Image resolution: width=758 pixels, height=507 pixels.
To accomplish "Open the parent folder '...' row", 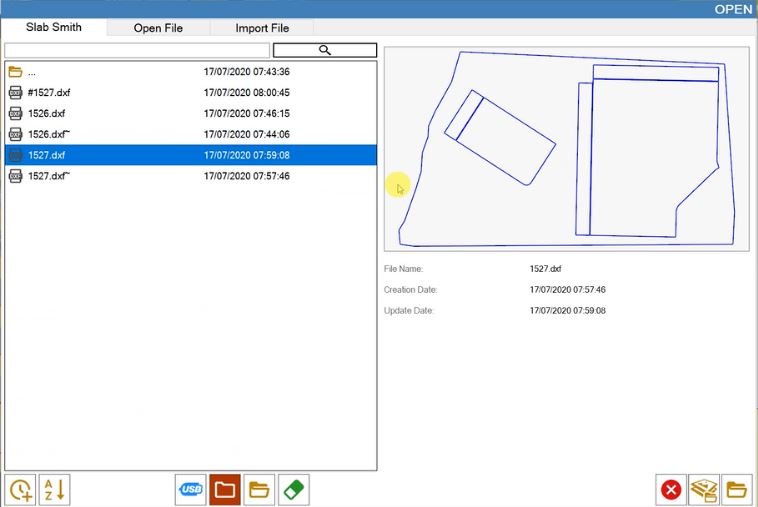I will pyautogui.click(x=190, y=72).
